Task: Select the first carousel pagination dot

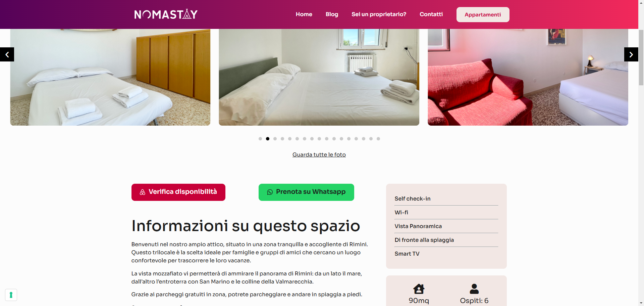Action: click(260, 139)
